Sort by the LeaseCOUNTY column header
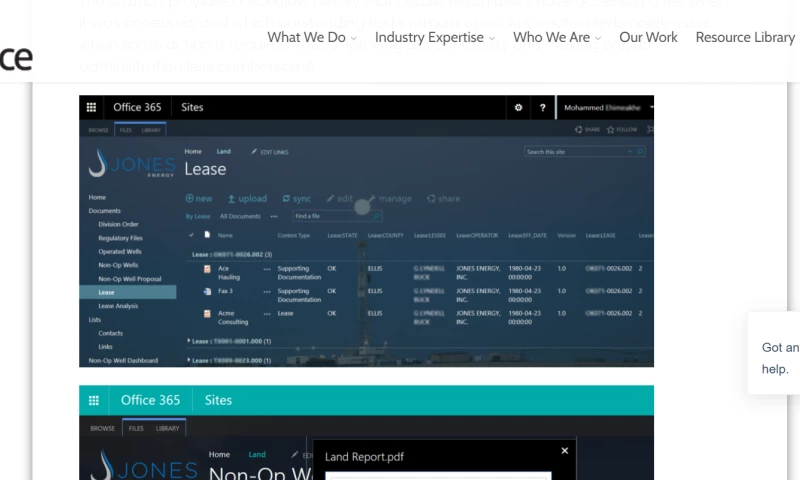The image size is (800, 480). (x=386, y=235)
